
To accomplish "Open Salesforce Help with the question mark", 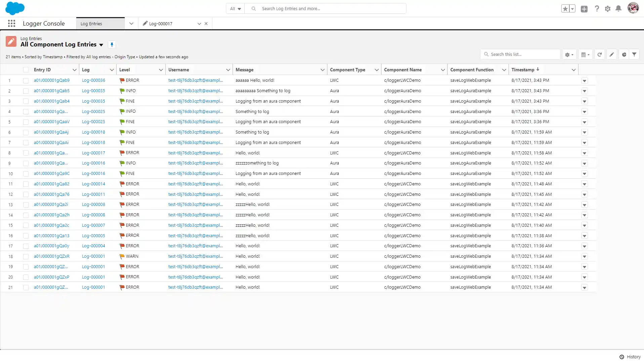I will (597, 8).
